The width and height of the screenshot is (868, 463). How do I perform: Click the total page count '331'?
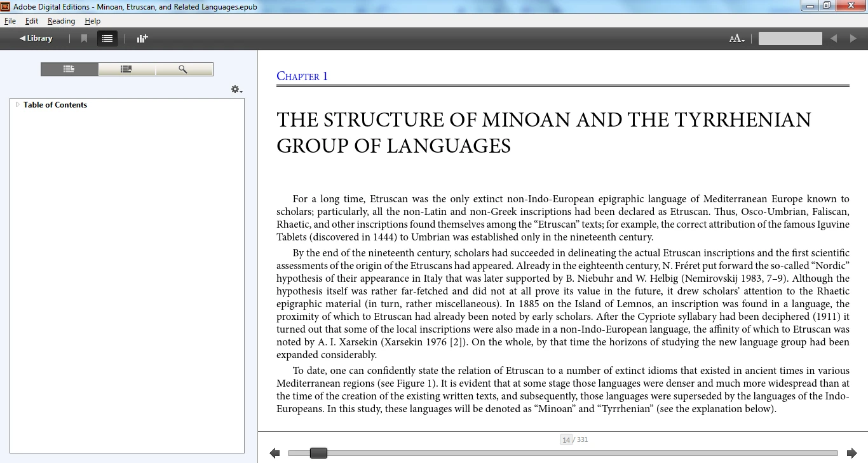coord(583,439)
